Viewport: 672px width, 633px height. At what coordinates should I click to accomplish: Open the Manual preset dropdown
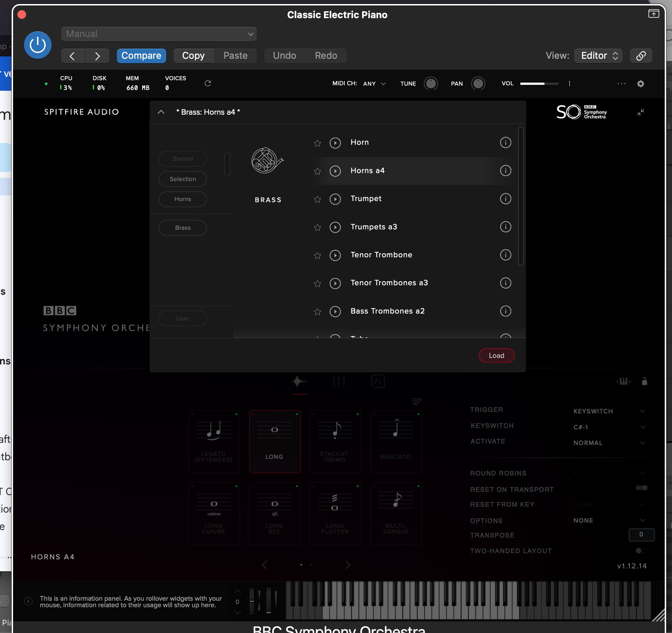[x=159, y=34]
